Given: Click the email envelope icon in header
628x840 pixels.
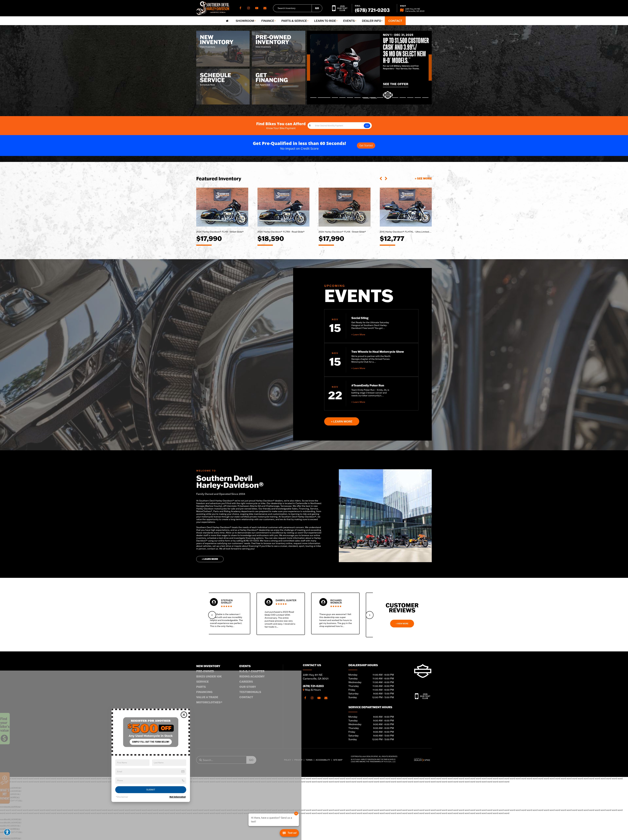Looking at the screenshot, I should tap(265, 8).
